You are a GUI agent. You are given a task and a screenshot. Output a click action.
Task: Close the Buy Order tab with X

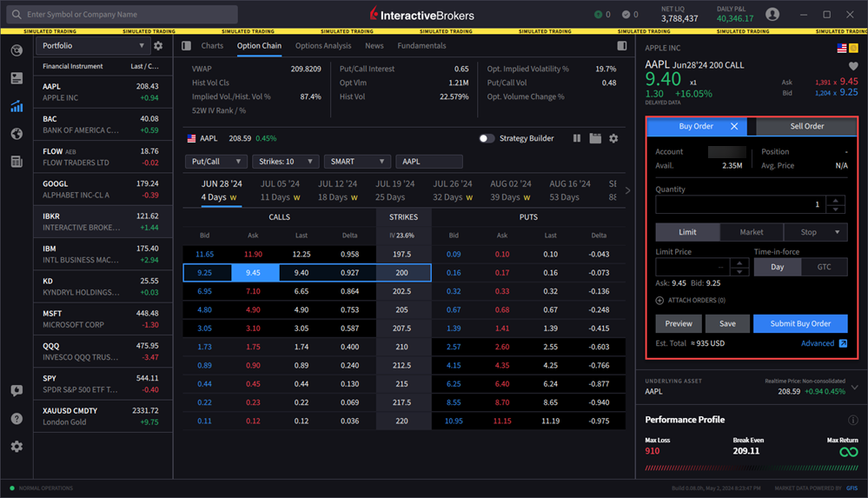(734, 126)
